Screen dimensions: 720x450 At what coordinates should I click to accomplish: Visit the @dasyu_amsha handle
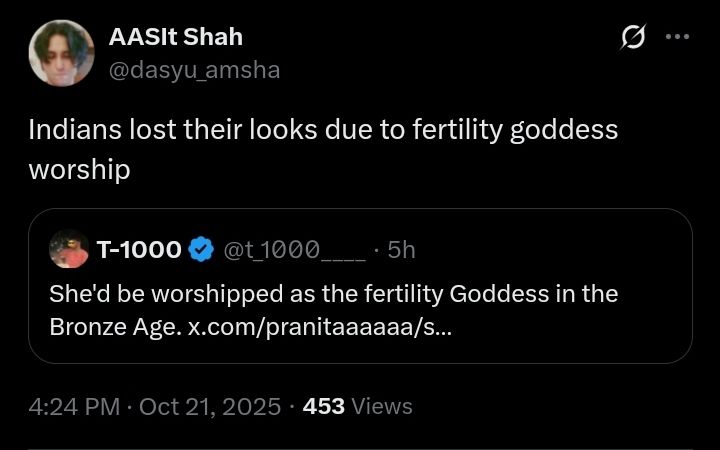pos(193,69)
